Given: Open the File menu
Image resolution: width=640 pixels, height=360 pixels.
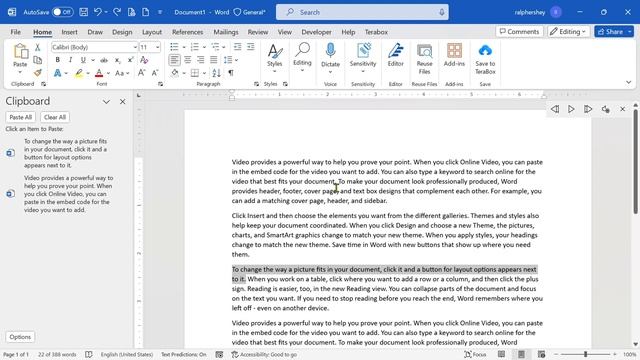Looking at the screenshot, I should 16,32.
